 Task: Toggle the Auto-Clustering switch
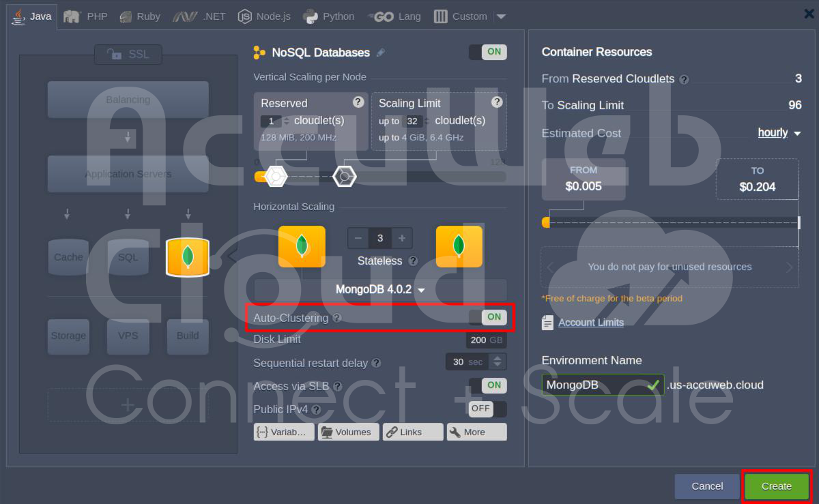[488, 317]
